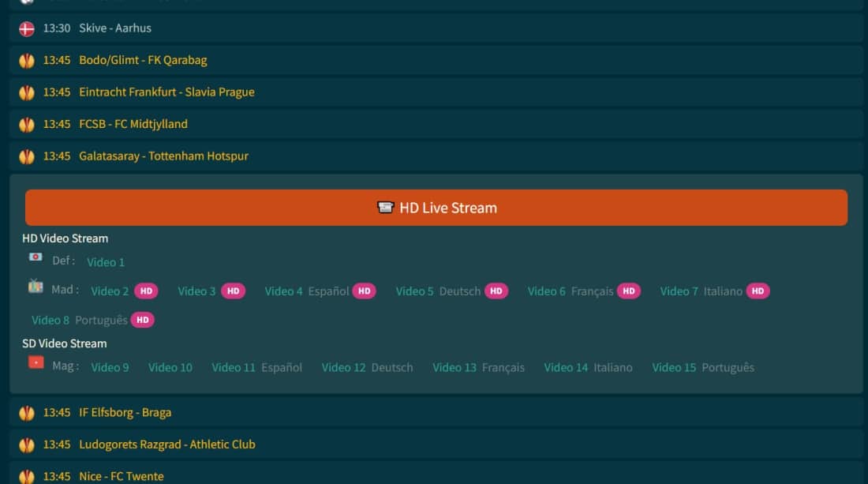This screenshot has width=868, height=484.
Task: Open the Skive - Aarhus match row
Action: 436,28
